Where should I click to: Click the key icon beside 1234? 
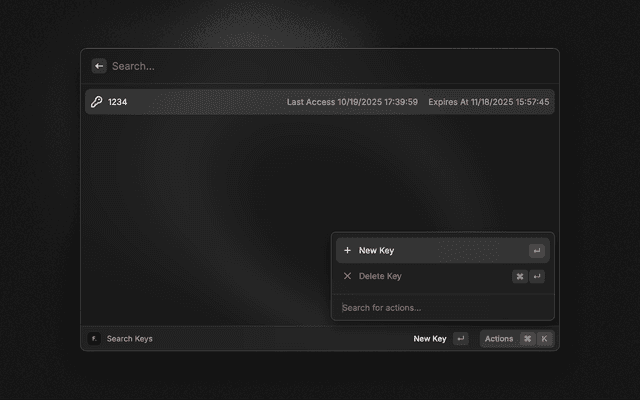point(97,102)
